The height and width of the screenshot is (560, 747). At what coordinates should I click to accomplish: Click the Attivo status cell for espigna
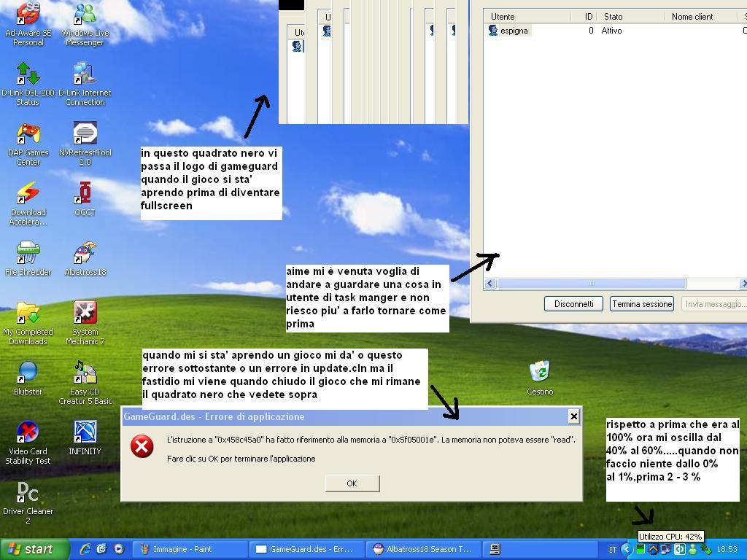611,31
